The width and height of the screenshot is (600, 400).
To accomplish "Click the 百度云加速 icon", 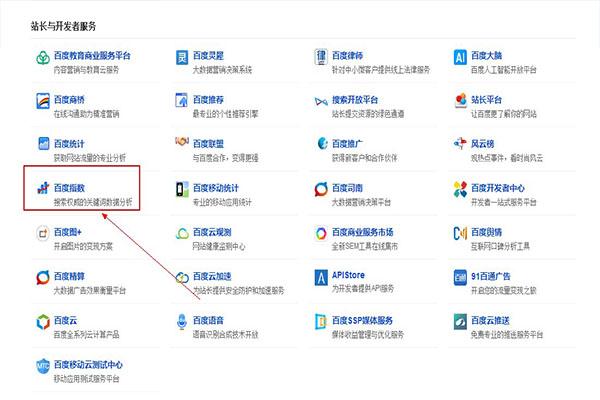I will point(182,278).
